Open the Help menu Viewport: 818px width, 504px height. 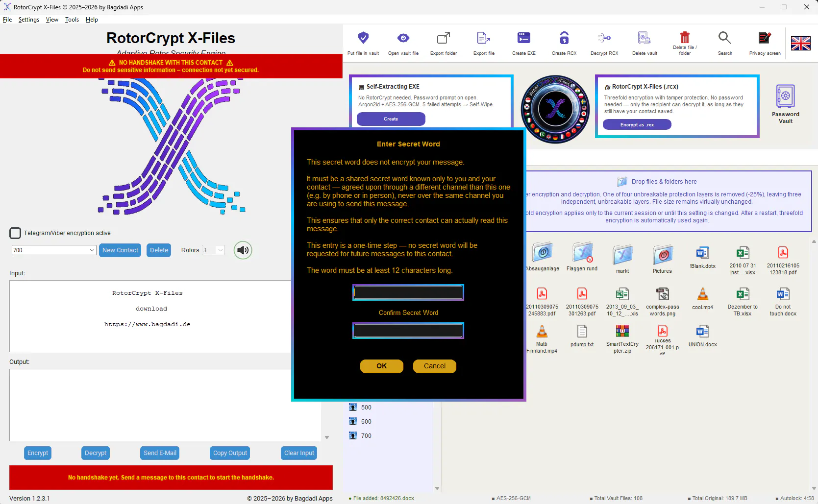coord(92,20)
